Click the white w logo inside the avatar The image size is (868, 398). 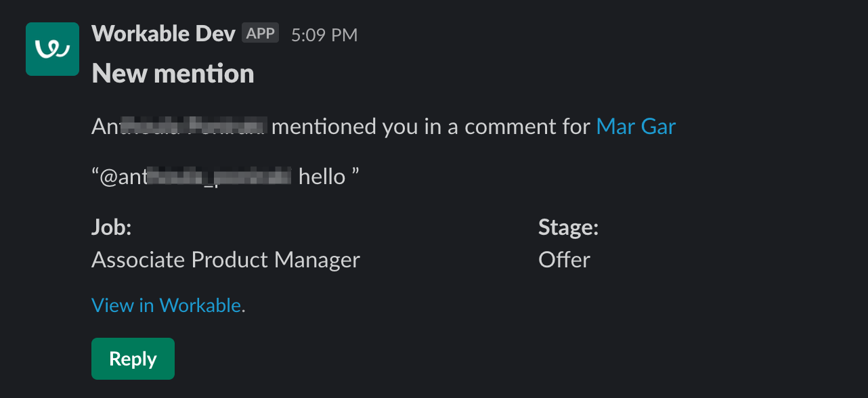click(x=52, y=49)
